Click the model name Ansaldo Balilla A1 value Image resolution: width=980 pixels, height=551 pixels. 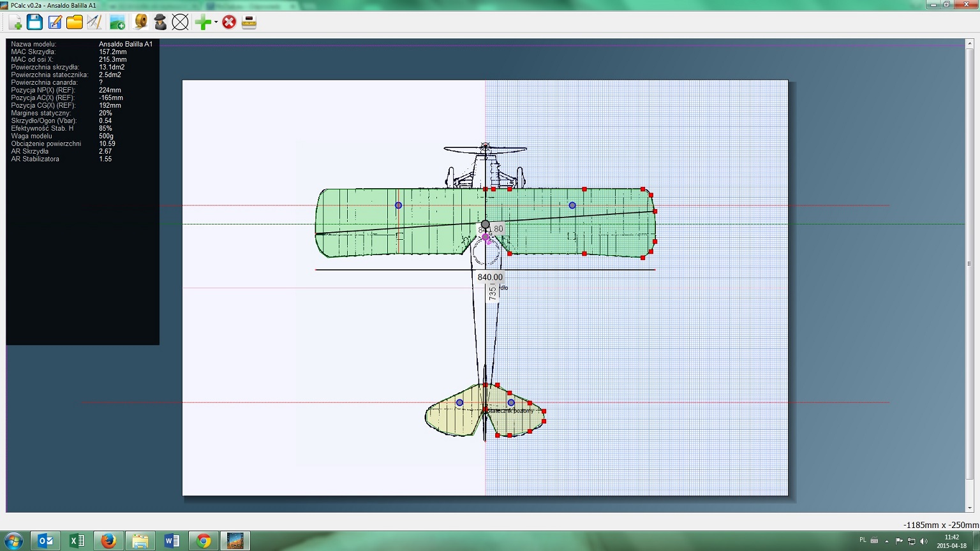[x=126, y=44]
